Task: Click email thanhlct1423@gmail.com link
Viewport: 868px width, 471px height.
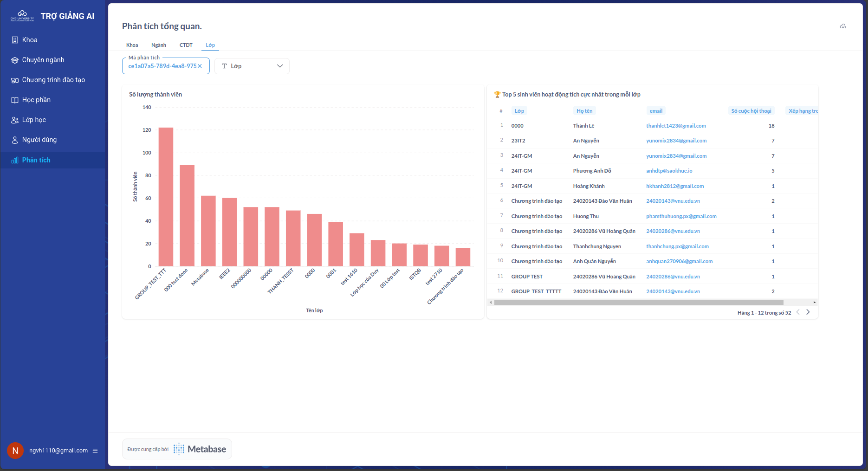Action: click(676, 126)
